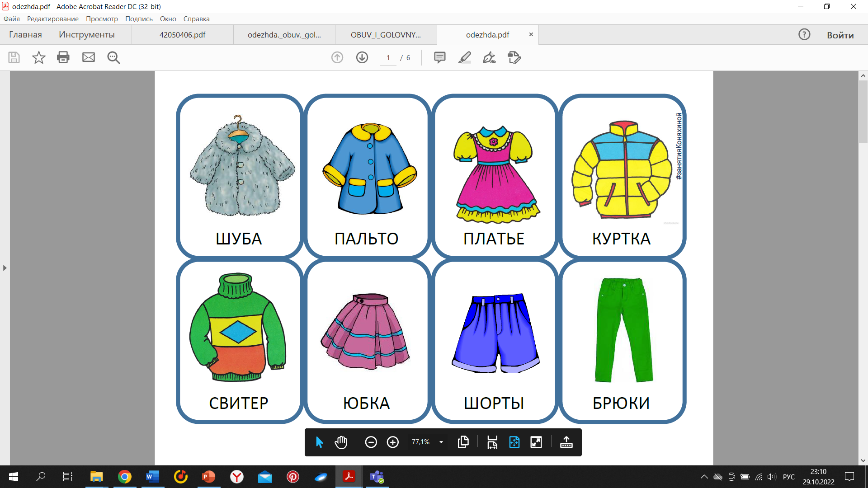Add a comment note

440,57
